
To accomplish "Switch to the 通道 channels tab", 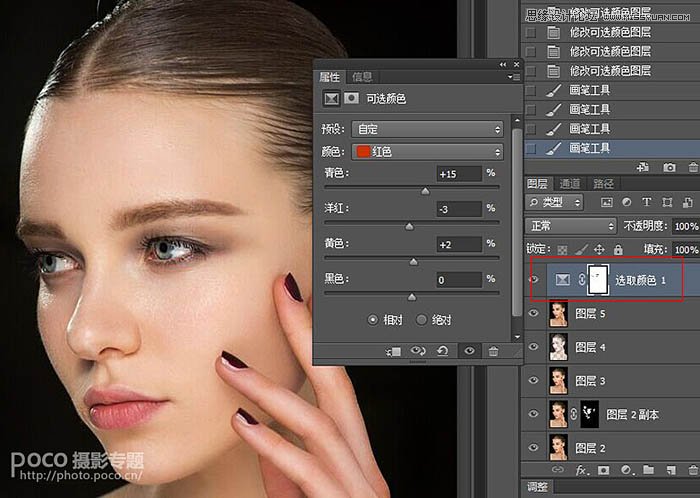I will [x=570, y=184].
